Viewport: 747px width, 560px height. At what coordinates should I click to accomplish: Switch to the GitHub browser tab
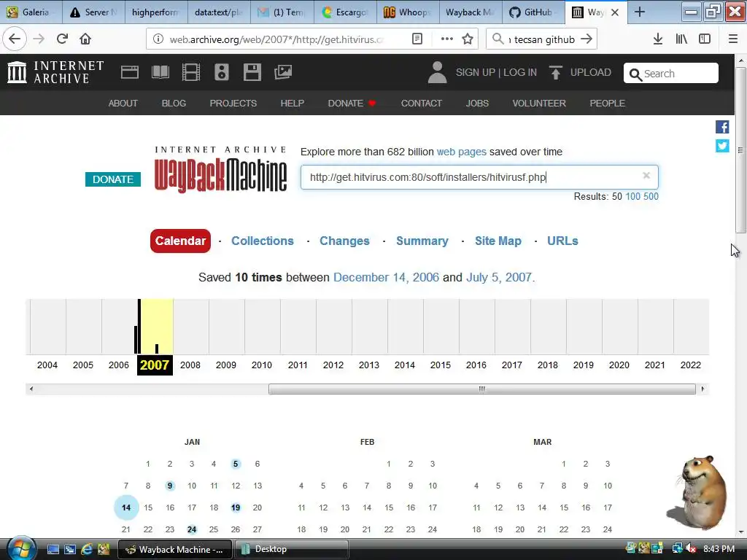tap(533, 12)
